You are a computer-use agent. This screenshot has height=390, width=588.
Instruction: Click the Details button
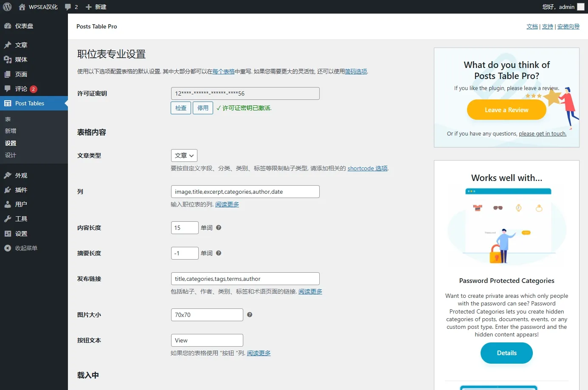click(x=506, y=353)
